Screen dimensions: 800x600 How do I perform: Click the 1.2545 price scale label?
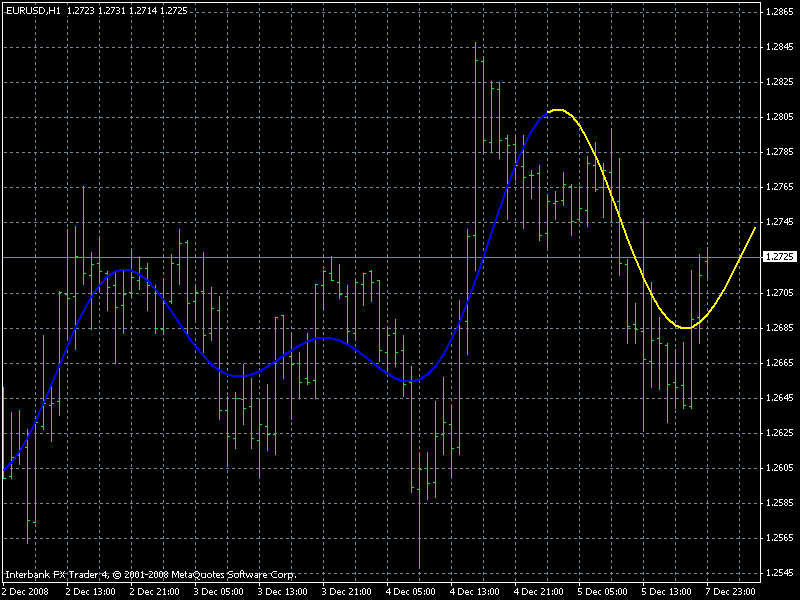tap(780, 573)
